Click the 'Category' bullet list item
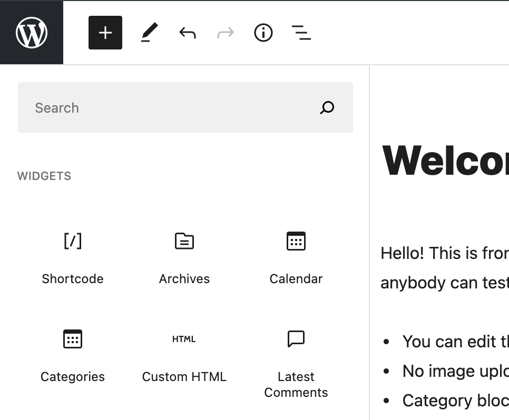The height and width of the screenshot is (420, 509). pyautogui.click(x=455, y=401)
